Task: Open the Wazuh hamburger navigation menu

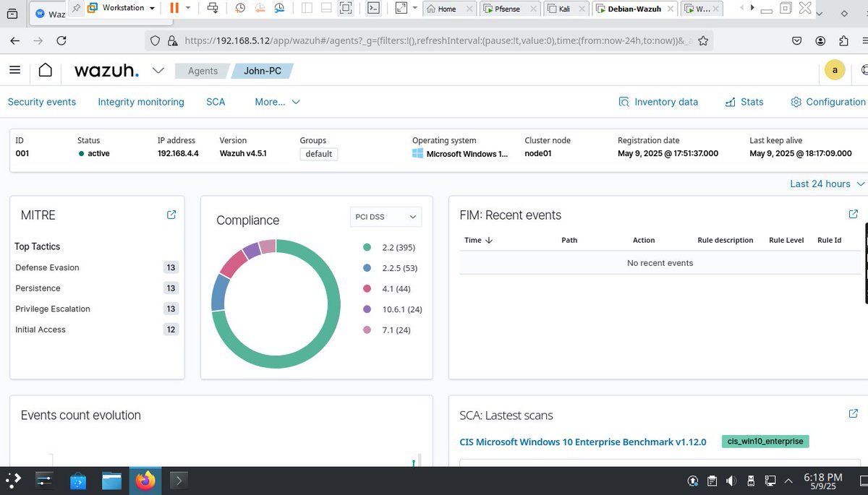Action: coord(15,70)
